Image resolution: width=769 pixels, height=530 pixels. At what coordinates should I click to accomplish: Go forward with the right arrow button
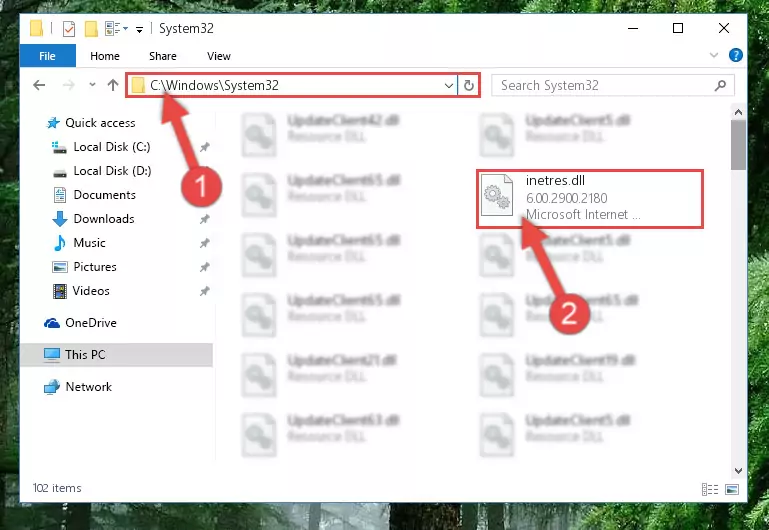click(x=69, y=85)
